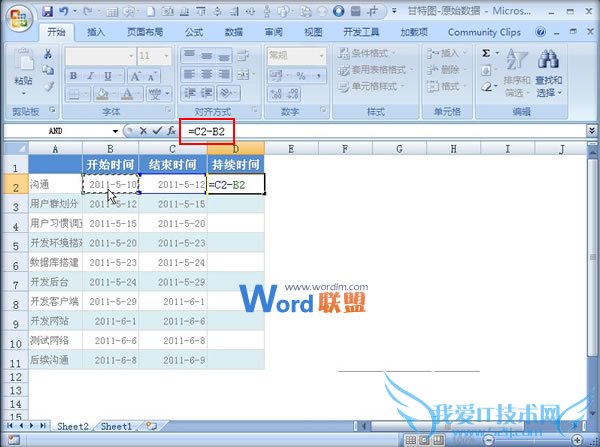Viewport: 600px width, 447px height.
Task: Click the Insert Function fx button
Action: tap(171, 131)
